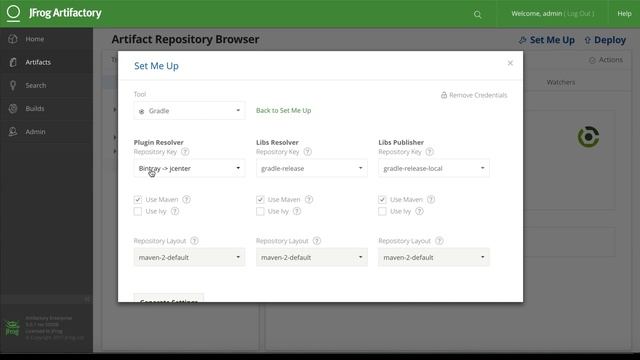Toggle Use Ivy under Libs Publisher
The width and height of the screenshot is (640, 360).
point(382,211)
